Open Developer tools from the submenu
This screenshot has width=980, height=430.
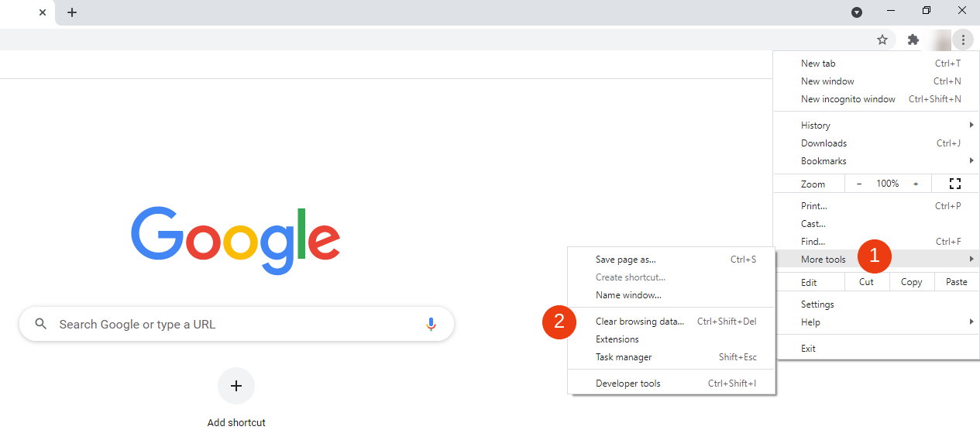(x=628, y=384)
